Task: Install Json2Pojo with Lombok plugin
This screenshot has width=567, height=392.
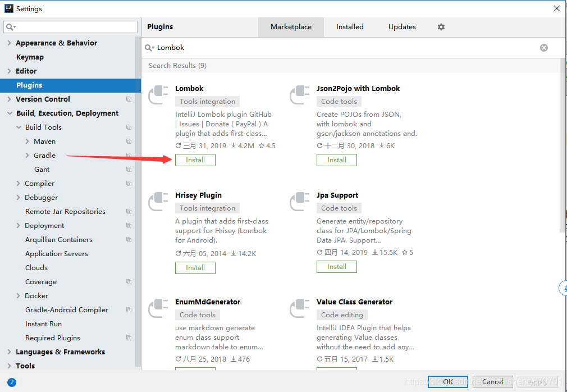Action: tap(337, 160)
